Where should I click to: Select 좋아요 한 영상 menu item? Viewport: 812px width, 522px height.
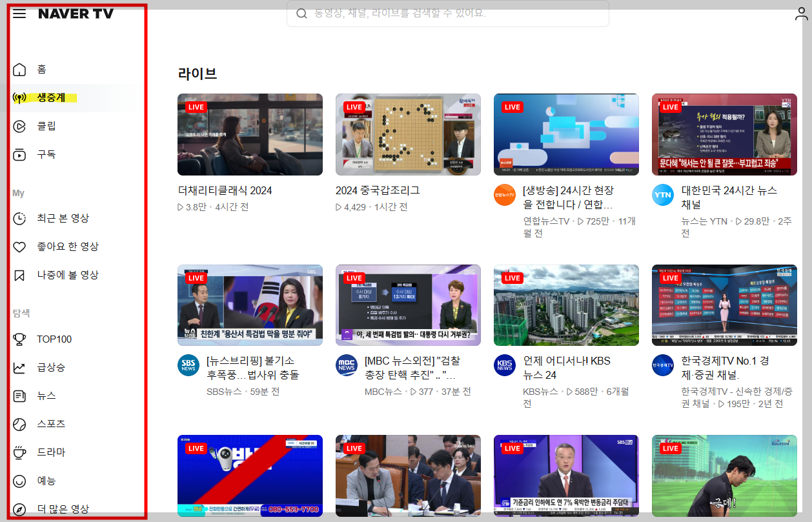point(68,246)
